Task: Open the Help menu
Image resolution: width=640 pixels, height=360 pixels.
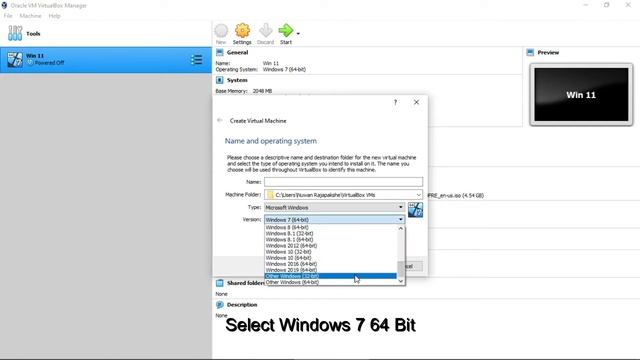Action: [x=54, y=16]
